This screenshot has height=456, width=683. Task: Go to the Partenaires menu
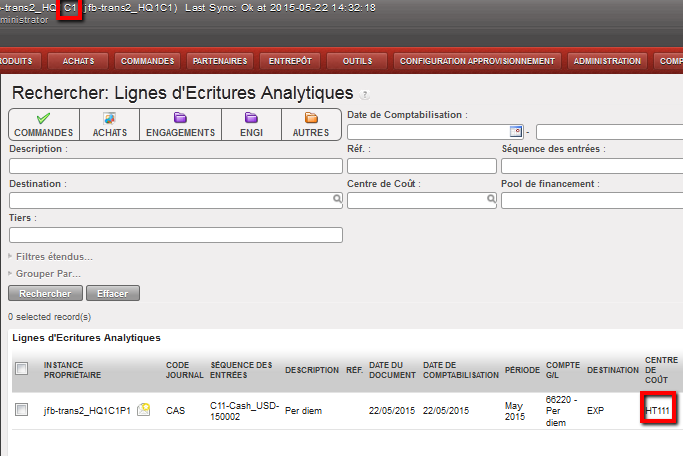[x=220, y=61]
